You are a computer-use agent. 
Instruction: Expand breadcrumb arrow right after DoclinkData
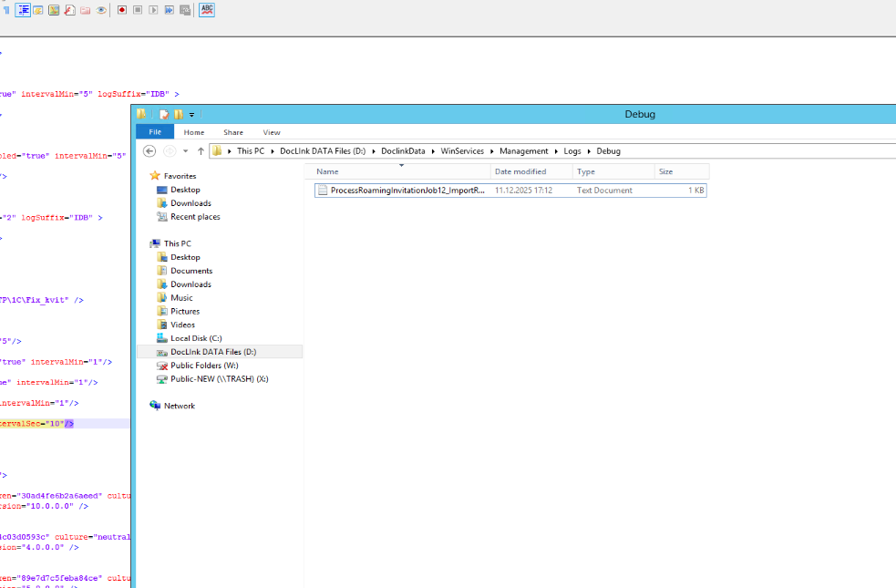click(433, 151)
